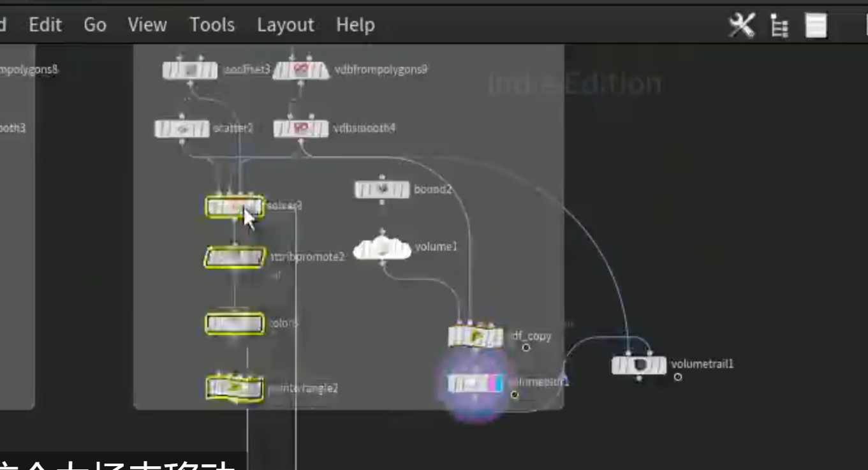Toggle blue display flag on highlighted node
Image resolution: width=868 pixels, height=470 pixels.
(498, 383)
